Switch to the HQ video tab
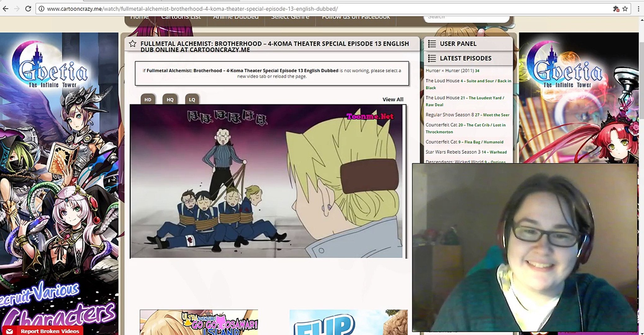The image size is (644, 335). pyautogui.click(x=170, y=100)
